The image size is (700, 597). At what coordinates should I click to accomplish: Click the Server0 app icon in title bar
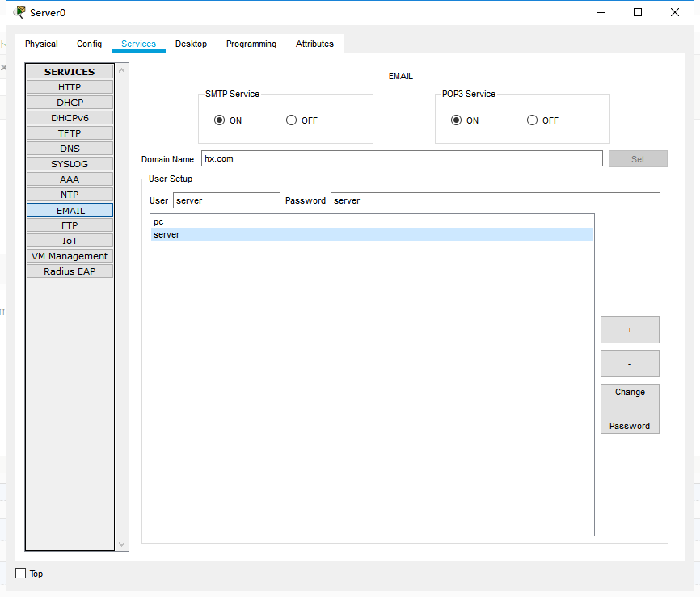[x=19, y=12]
